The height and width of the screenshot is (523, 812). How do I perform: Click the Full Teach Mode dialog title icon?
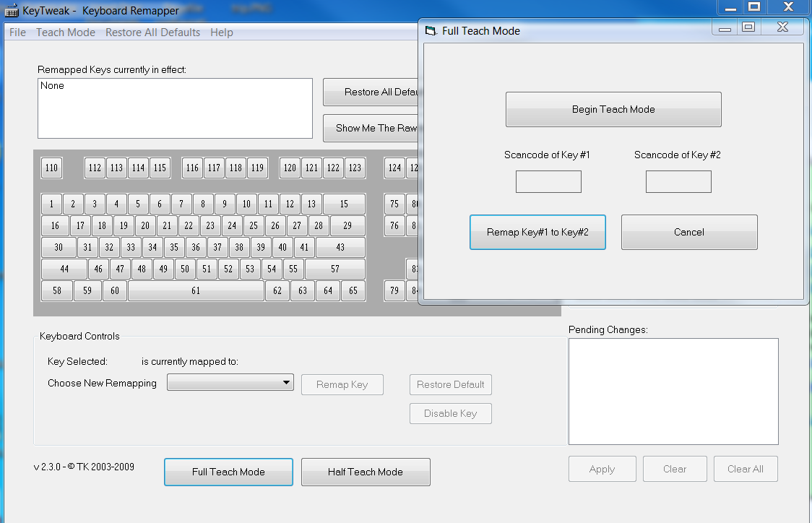tap(431, 31)
